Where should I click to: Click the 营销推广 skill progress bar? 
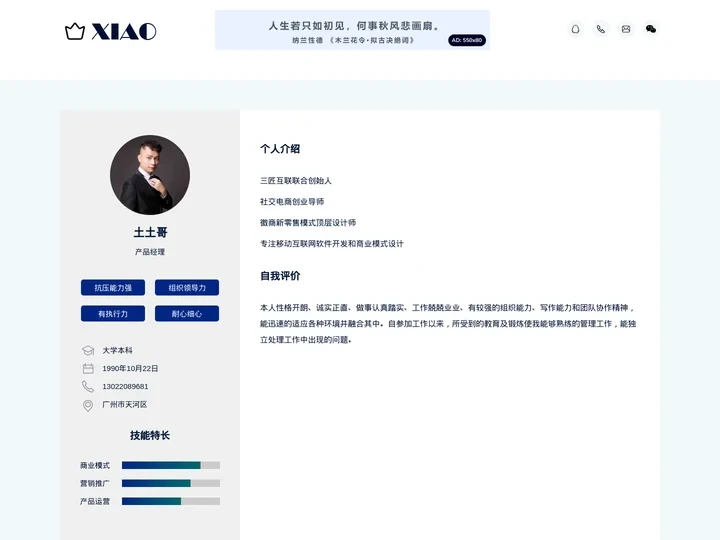point(171,483)
